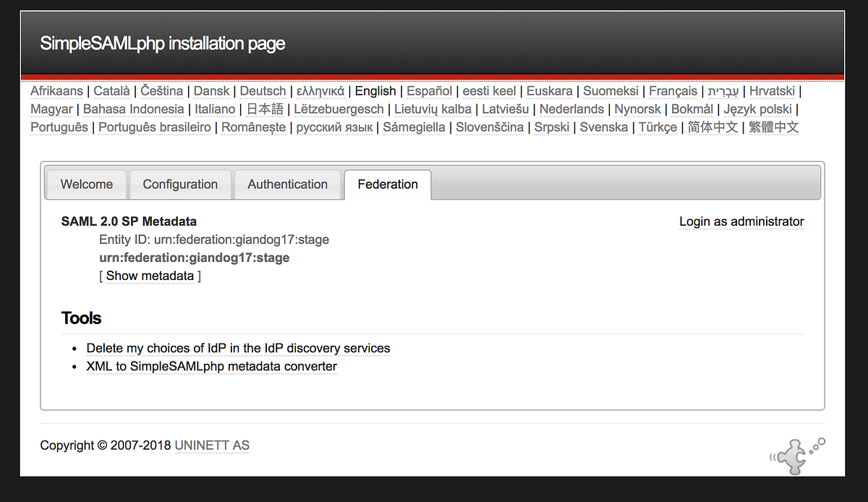Select the Authentication tab
The width and height of the screenshot is (868, 502).
287,184
